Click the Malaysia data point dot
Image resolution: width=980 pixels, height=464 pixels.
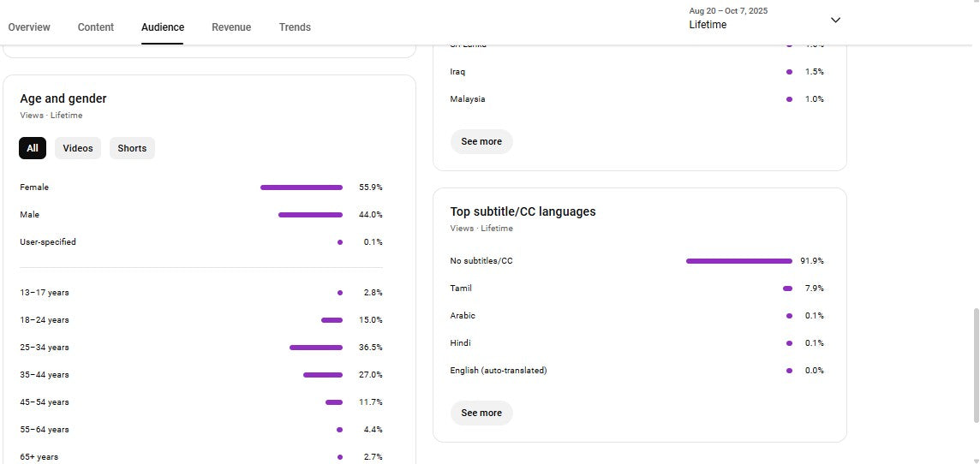point(789,99)
